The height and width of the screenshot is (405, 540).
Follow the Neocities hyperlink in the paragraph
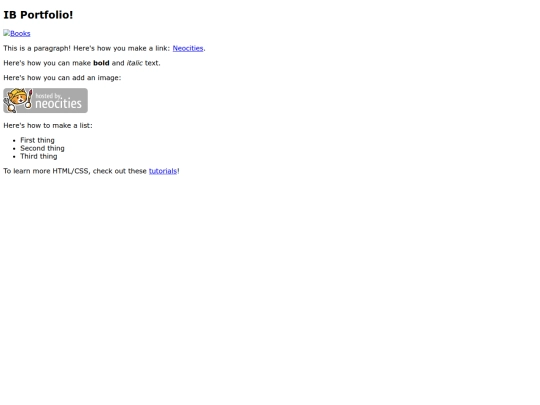tap(188, 48)
